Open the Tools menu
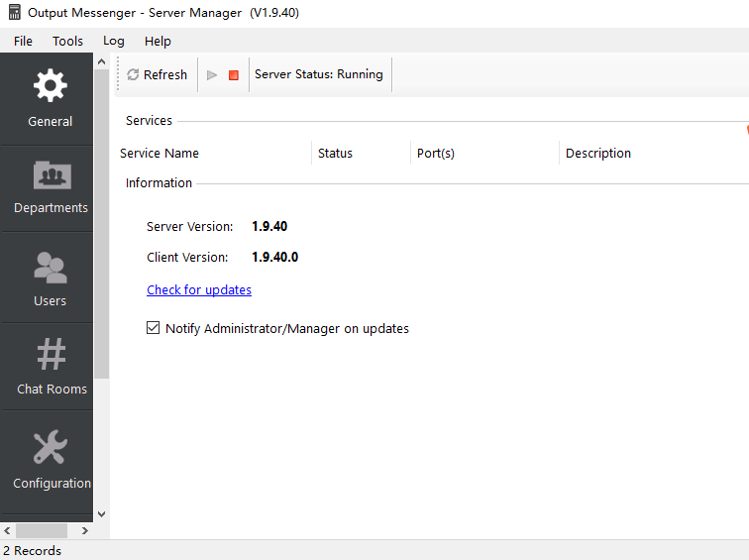The width and height of the screenshot is (749, 560). [x=67, y=41]
